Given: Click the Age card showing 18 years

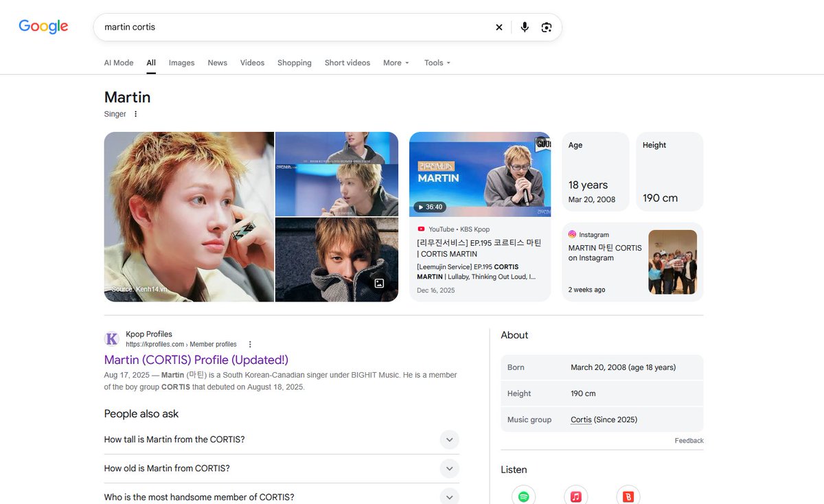Looking at the screenshot, I should tap(595, 172).
